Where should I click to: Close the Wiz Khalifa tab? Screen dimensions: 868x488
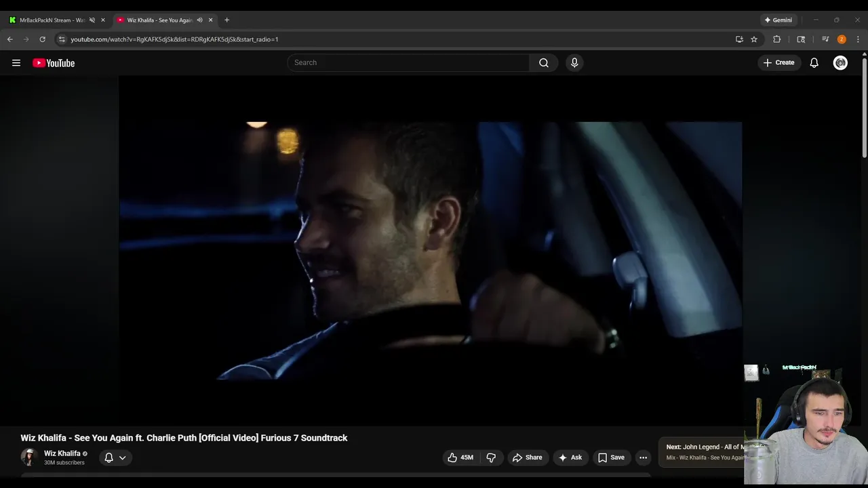(210, 20)
